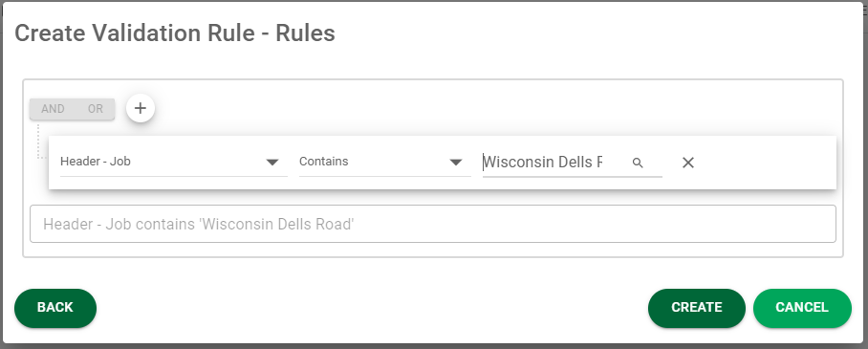Click the CREATE button

coord(696,308)
